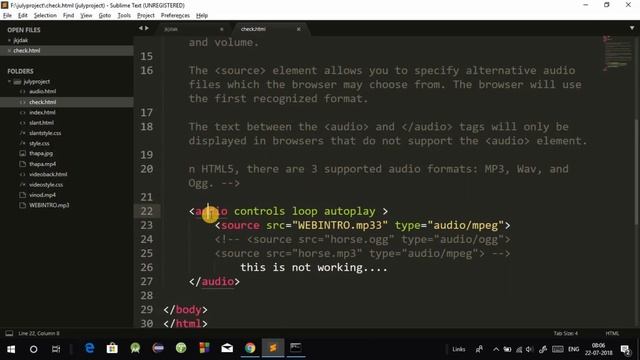Open the File menu
The image size is (640, 360).
coord(7,16)
